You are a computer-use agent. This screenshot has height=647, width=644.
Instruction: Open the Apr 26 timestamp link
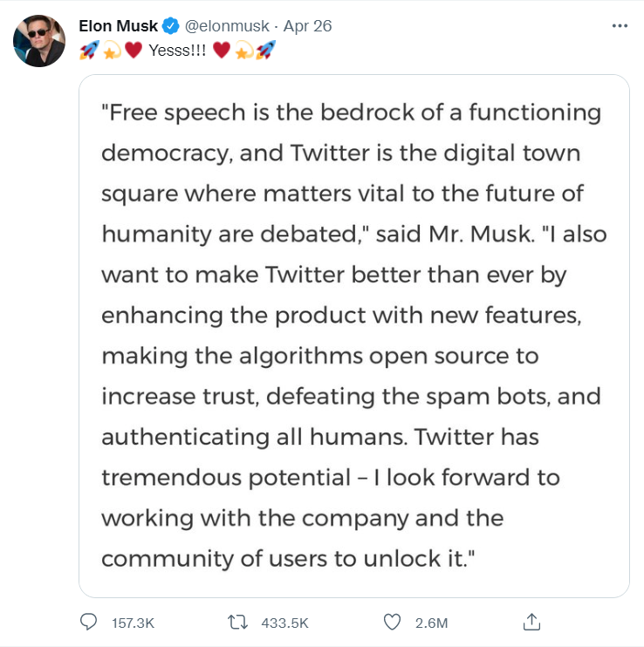point(307,26)
